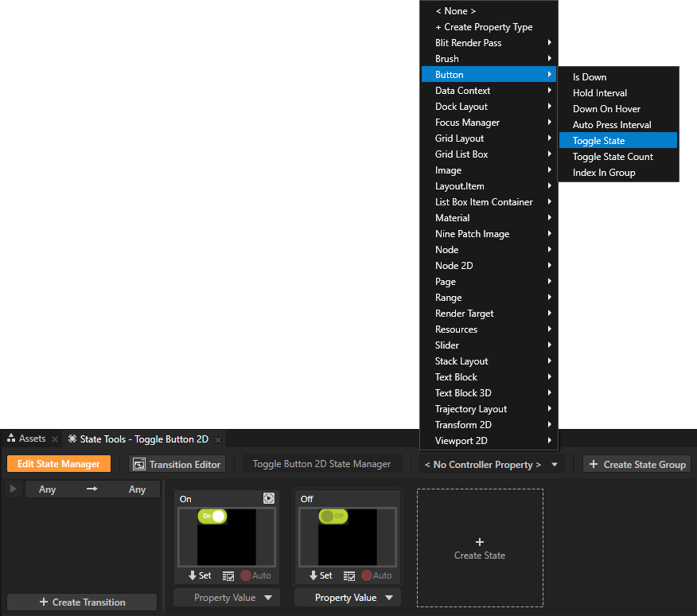This screenshot has width=697, height=616.
Task: Click the property checklist icon in the On state
Action: (228, 576)
